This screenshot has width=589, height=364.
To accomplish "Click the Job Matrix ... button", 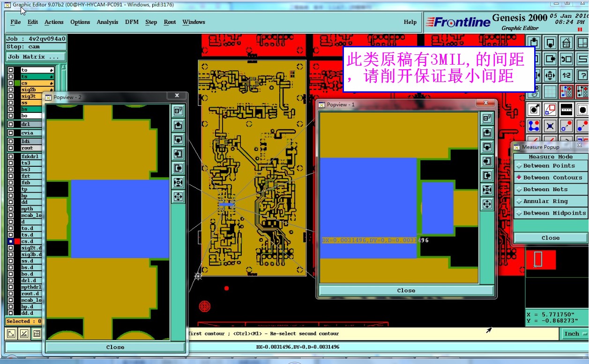I will (35, 57).
